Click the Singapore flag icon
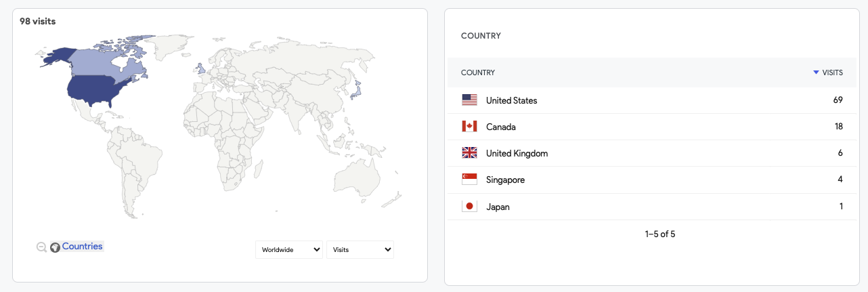Viewport: 868px width, 292px height. 469,180
